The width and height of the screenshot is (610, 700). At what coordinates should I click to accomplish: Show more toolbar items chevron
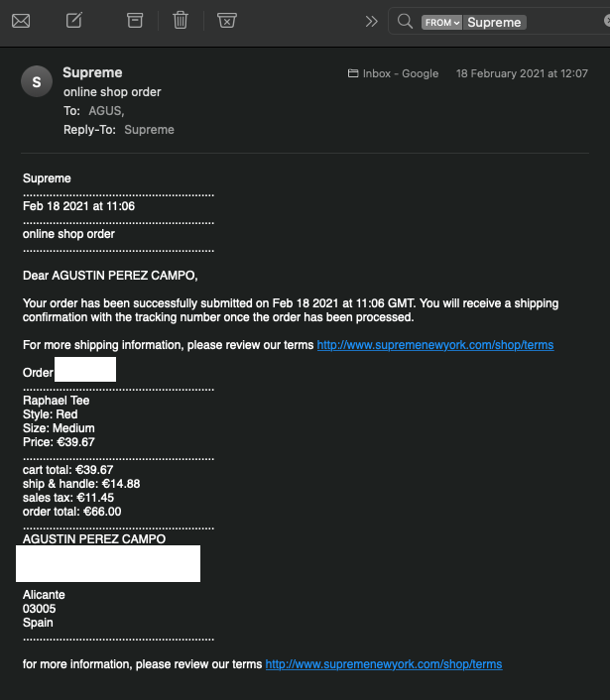pyautogui.click(x=372, y=22)
